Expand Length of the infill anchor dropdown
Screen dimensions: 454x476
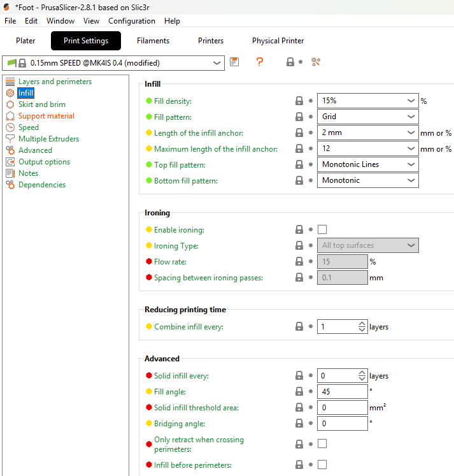click(x=368, y=133)
